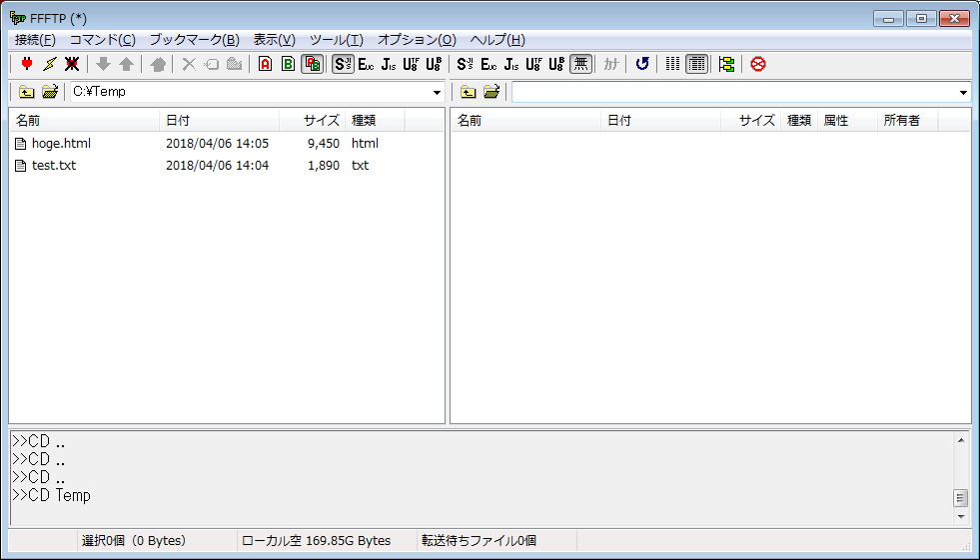Open the ツール(T) menu
This screenshot has width=980, height=560.
[x=337, y=40]
